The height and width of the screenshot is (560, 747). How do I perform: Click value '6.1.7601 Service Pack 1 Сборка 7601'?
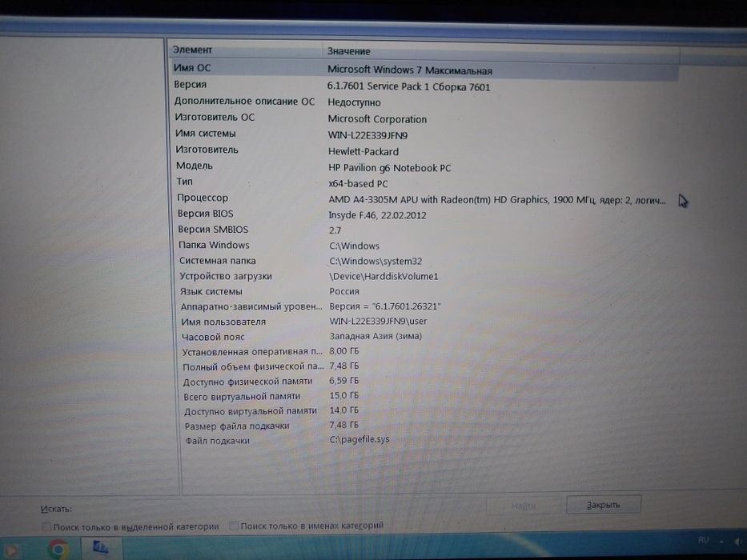pos(408,86)
